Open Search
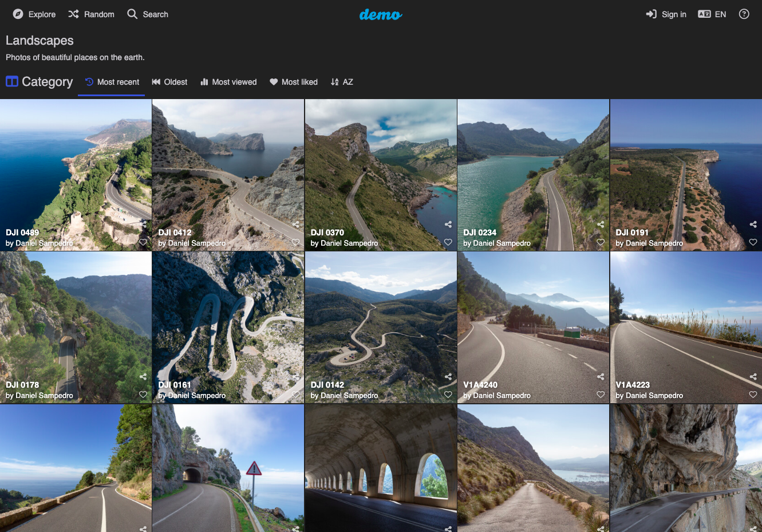 (148, 14)
